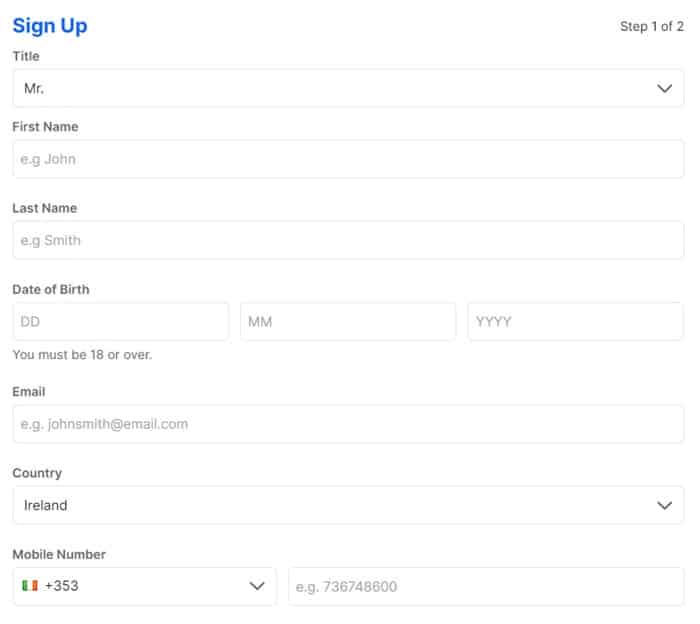Focus the Email address input

click(348, 424)
